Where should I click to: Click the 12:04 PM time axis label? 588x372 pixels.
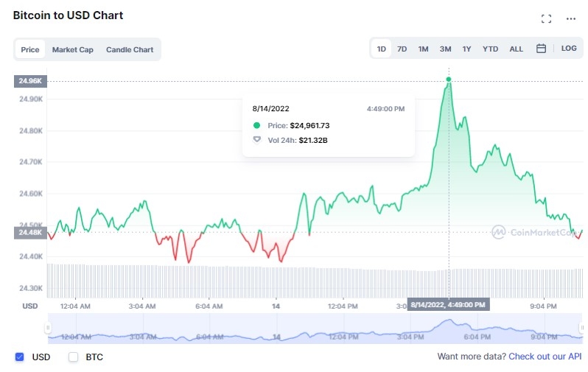pos(343,306)
